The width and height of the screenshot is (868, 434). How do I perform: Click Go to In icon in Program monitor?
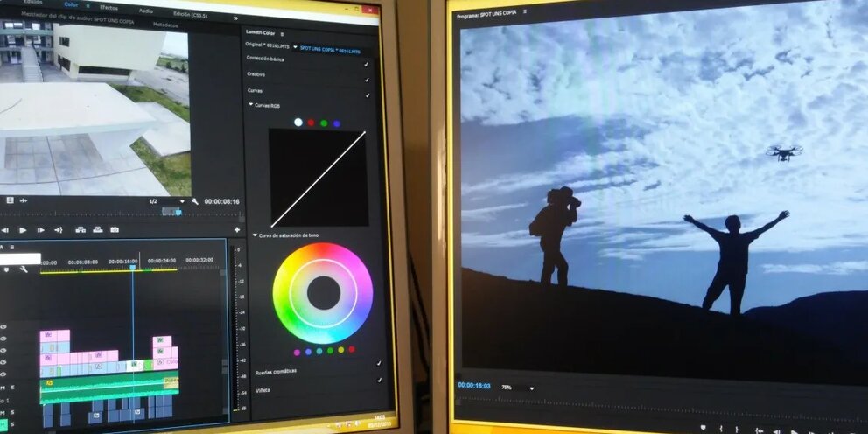(759, 430)
